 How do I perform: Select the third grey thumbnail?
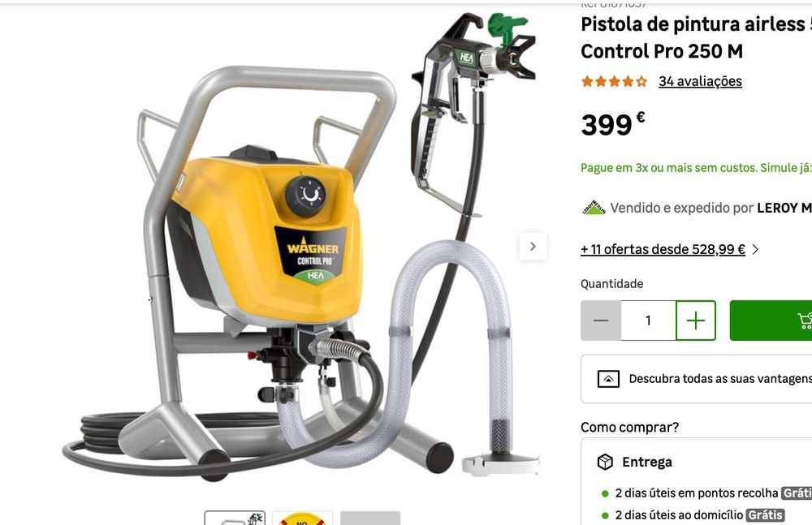(x=370, y=518)
